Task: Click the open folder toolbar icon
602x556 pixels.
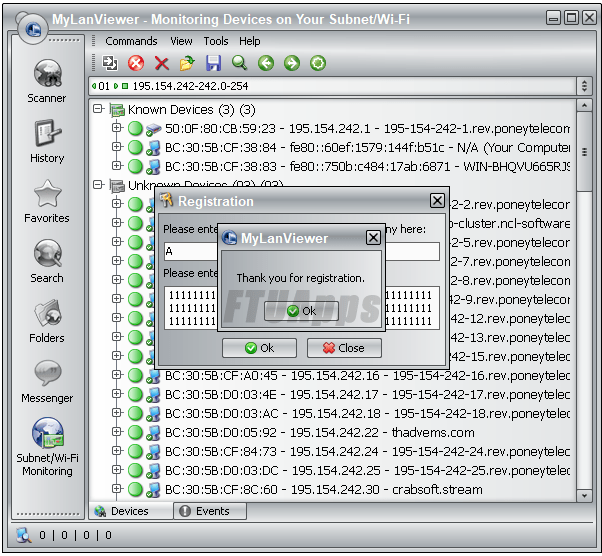Action: pos(187,63)
